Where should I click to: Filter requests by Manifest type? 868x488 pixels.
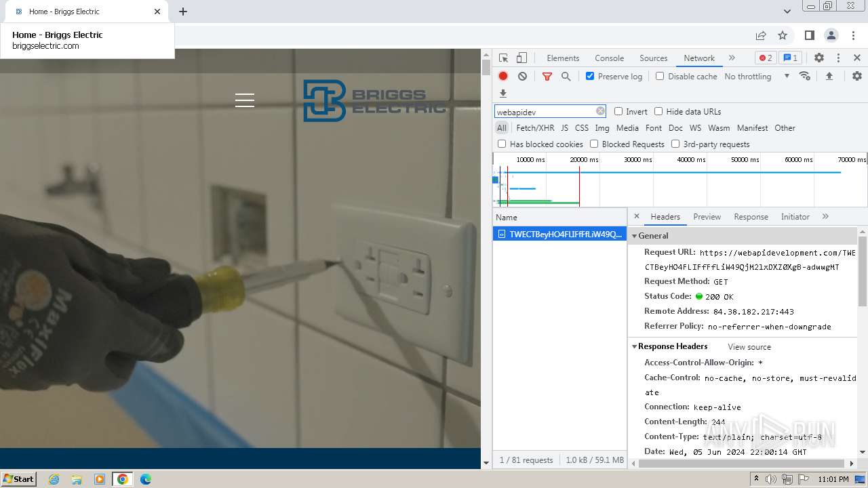[x=752, y=128]
